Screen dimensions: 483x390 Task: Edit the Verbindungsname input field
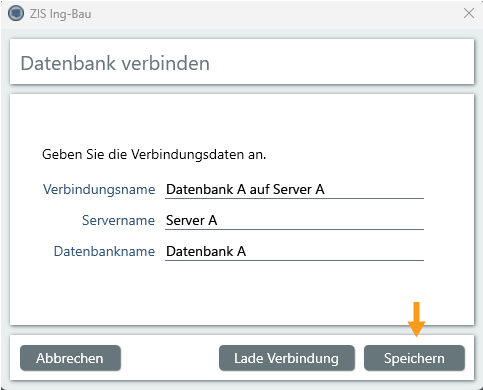294,190
